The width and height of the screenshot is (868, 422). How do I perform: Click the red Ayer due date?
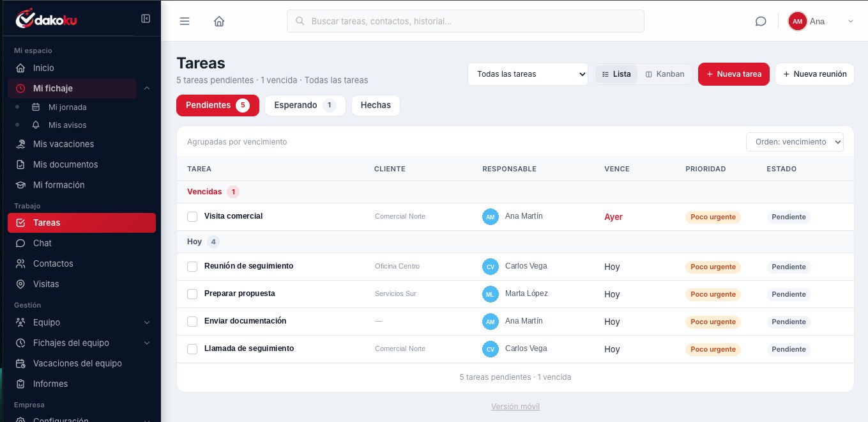(613, 217)
